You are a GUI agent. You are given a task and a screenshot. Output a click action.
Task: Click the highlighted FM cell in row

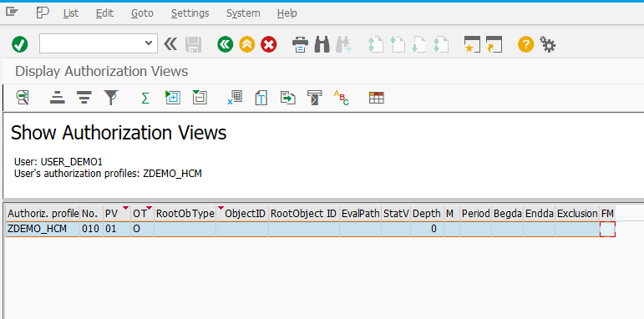[x=607, y=229]
